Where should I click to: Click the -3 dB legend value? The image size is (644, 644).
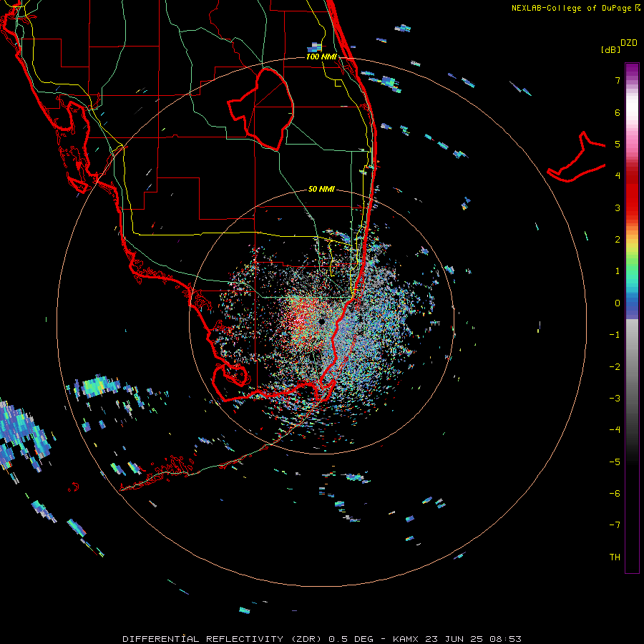pyautogui.click(x=615, y=399)
